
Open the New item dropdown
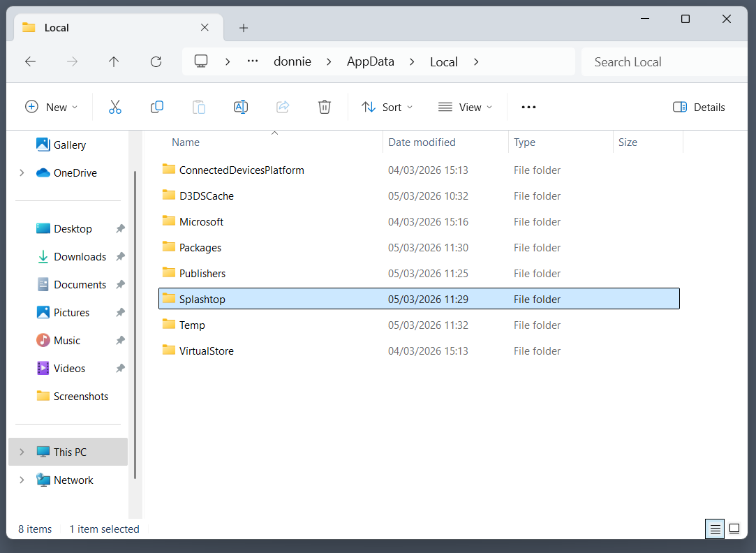52,107
